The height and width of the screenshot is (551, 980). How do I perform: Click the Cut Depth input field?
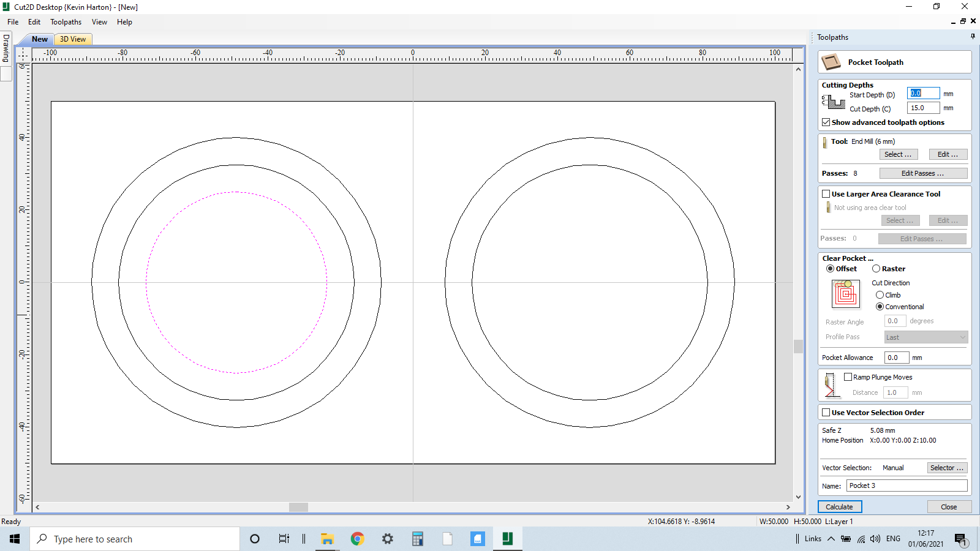click(923, 108)
